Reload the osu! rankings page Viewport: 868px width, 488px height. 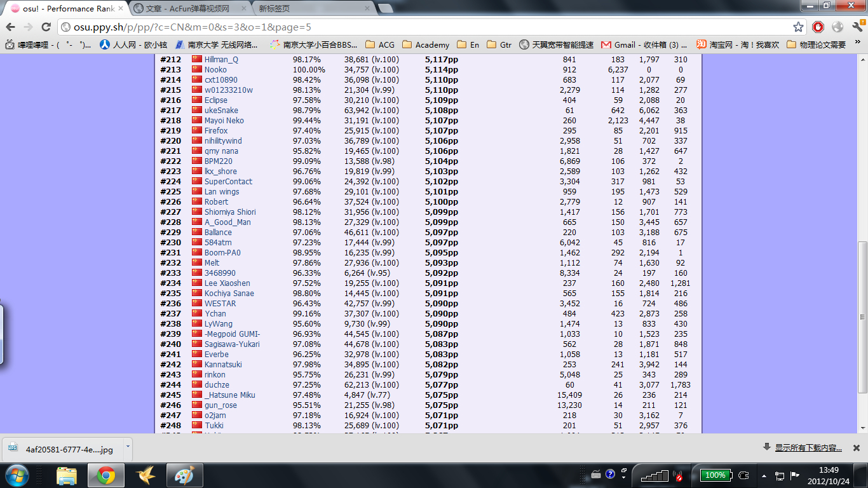point(46,27)
